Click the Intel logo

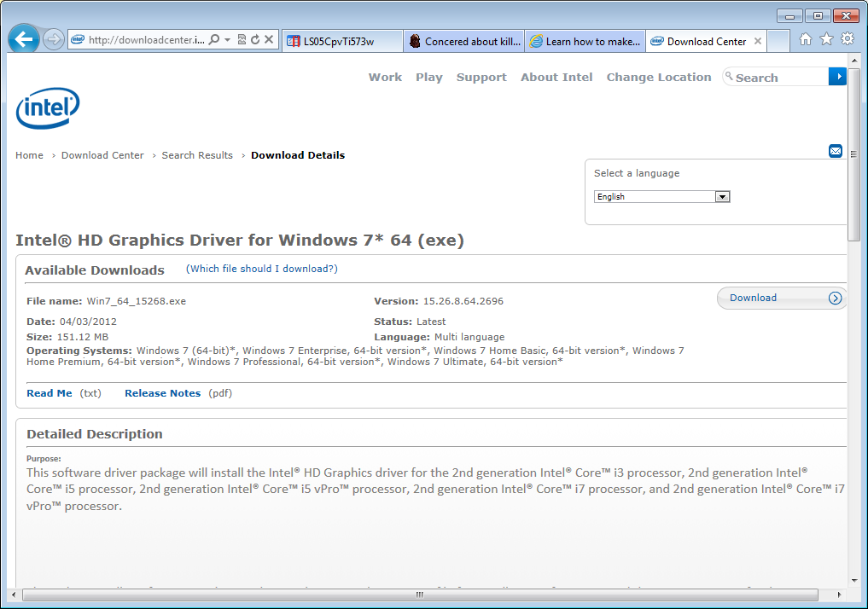[48, 108]
